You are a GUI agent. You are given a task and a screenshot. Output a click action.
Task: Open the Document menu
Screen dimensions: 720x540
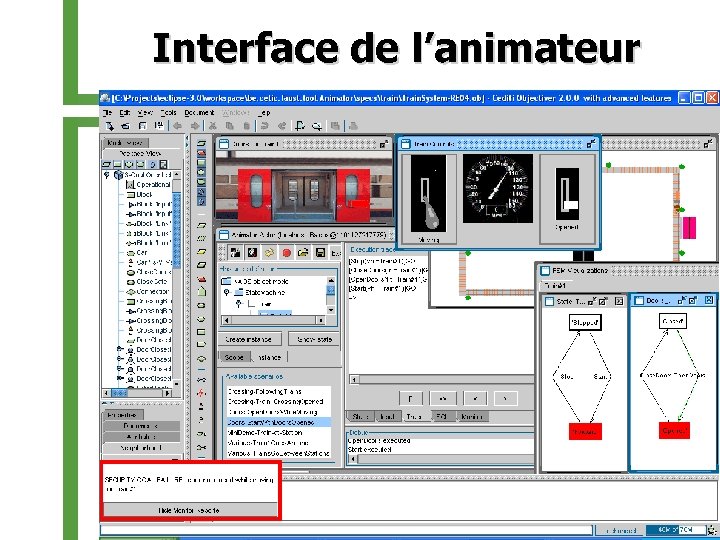coord(199,112)
